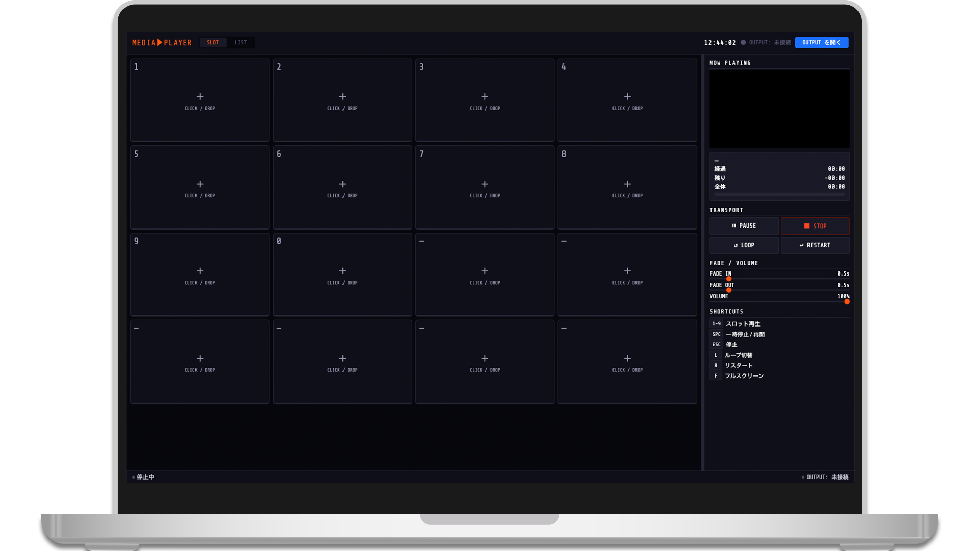Screen dimensions: 980x551
Task: Switch to the LIST view tab
Action: click(241, 43)
